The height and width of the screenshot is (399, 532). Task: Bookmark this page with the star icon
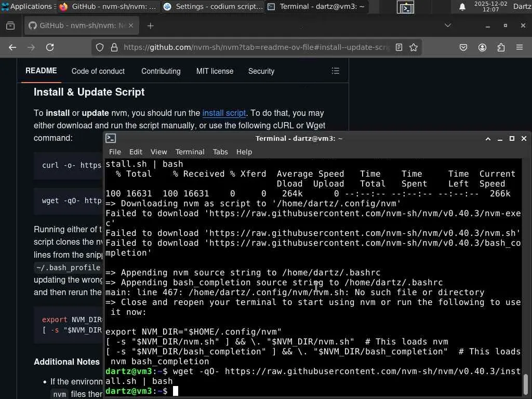[413, 47]
